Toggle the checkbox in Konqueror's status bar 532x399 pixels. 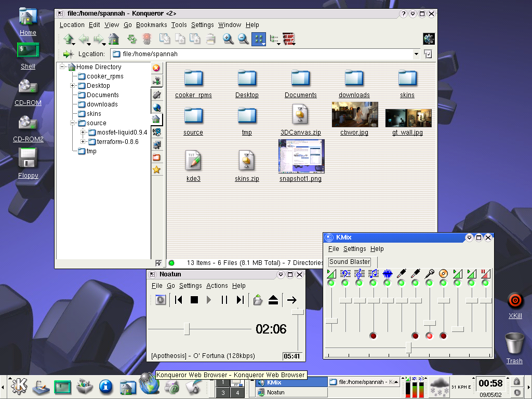(x=158, y=263)
